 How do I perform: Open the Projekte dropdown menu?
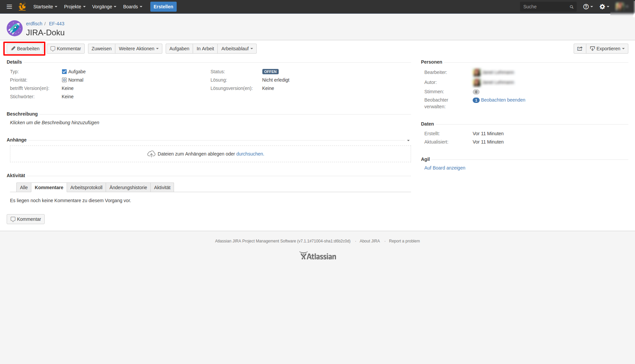click(75, 7)
